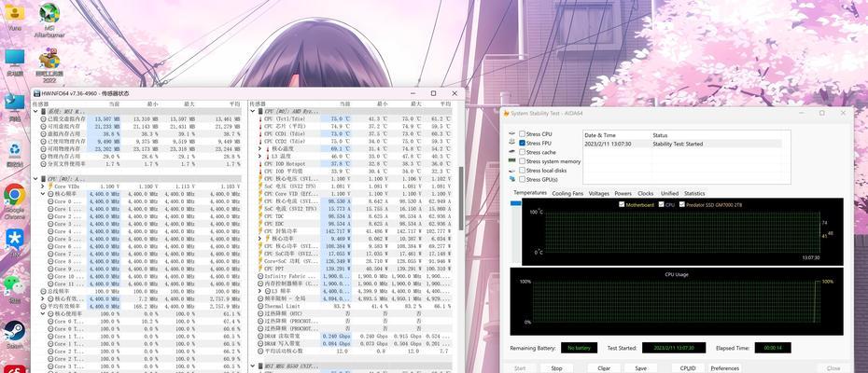868x373 pixels.
Task: Open the MSI Afterburner desktop shortcut
Action: tap(49, 21)
